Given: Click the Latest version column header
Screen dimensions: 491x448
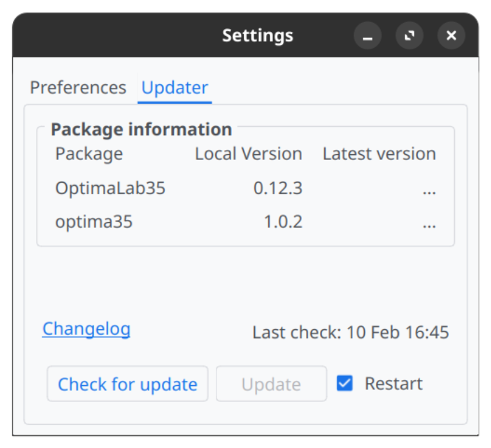Looking at the screenshot, I should (379, 154).
